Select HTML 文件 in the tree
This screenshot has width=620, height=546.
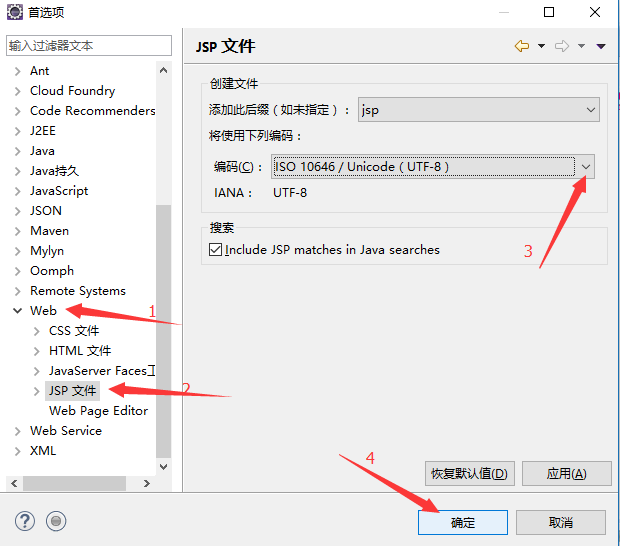[x=80, y=351]
